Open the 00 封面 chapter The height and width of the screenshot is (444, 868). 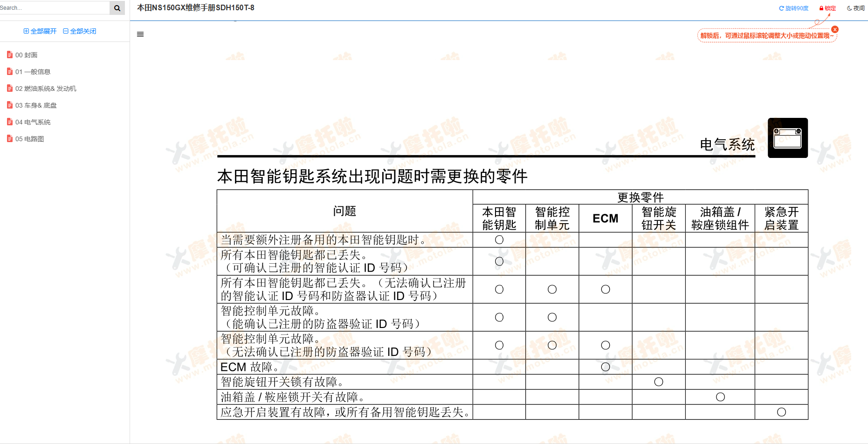[26, 55]
